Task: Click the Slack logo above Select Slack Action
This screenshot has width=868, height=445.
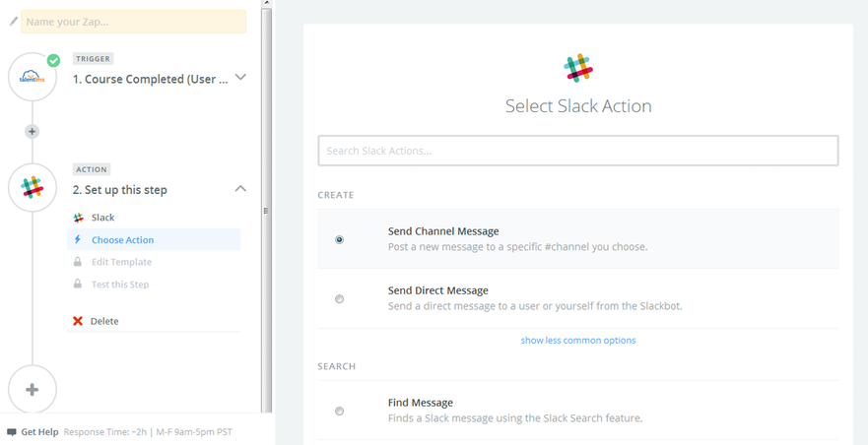Action: click(578, 68)
